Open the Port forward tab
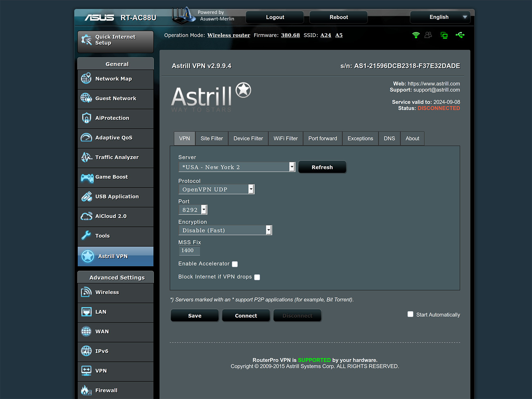532x399 pixels. pyautogui.click(x=323, y=138)
